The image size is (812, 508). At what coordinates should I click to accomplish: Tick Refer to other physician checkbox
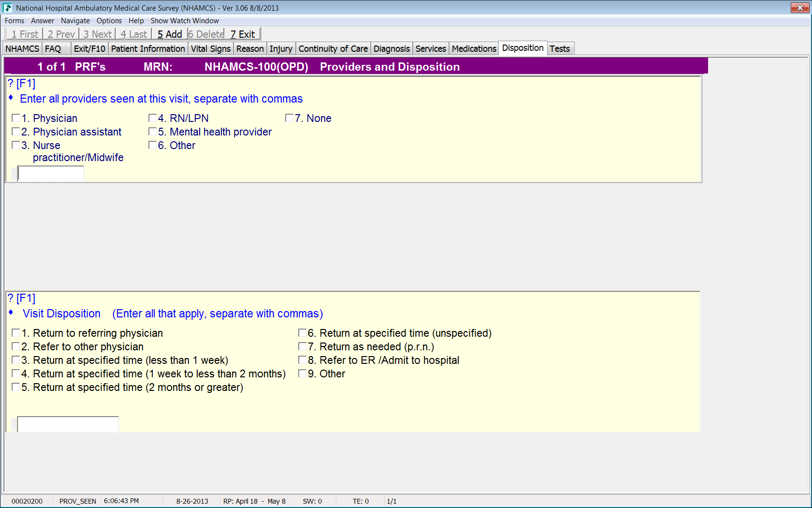pos(16,346)
